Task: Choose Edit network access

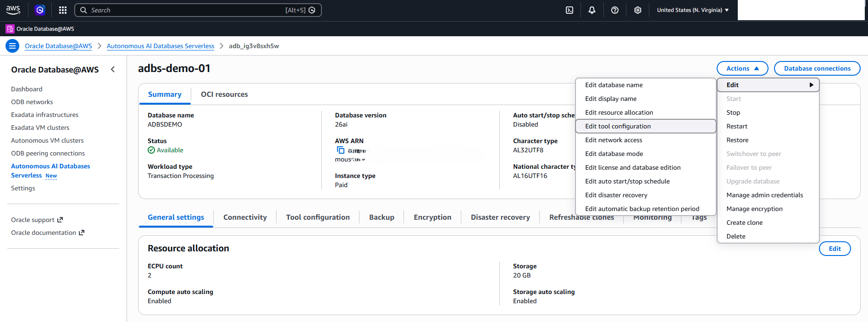Action: point(646,140)
